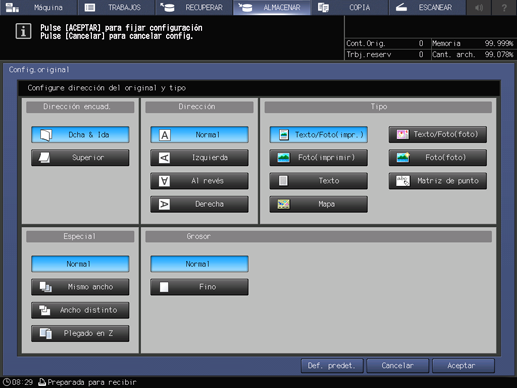Click the folded sheet icon on Plegado en Z
The image size is (517, 388).
(46, 334)
